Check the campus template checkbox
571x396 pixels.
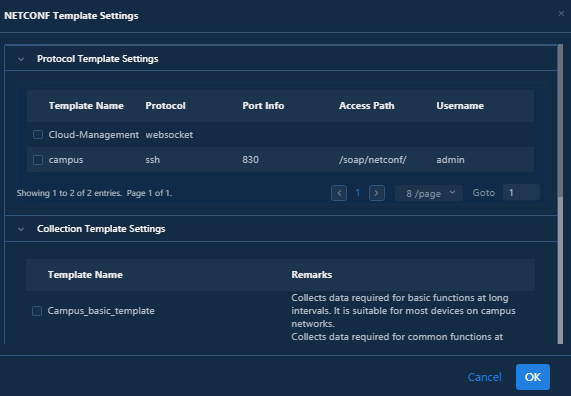[38, 160]
